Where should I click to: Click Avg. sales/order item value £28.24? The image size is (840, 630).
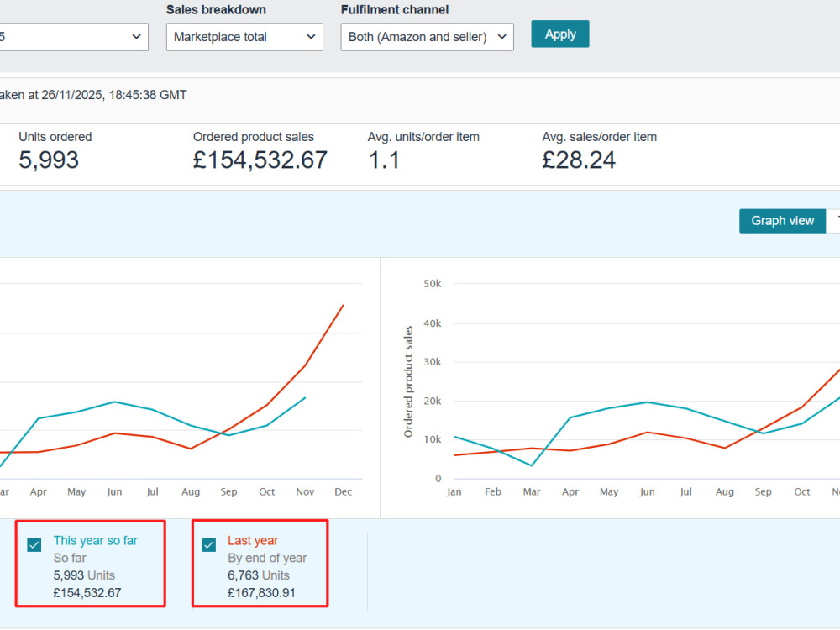tap(579, 160)
